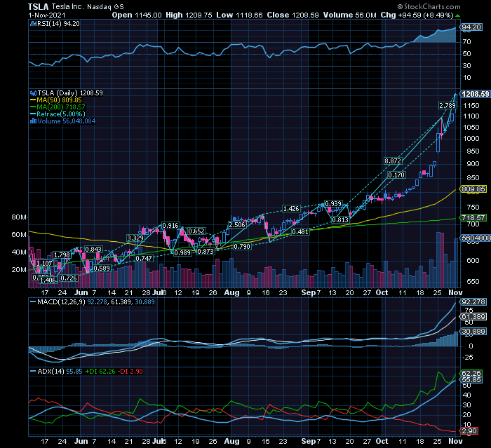
Task: Click the TSLA ticker symbol heading
Action: (x=38, y=6)
